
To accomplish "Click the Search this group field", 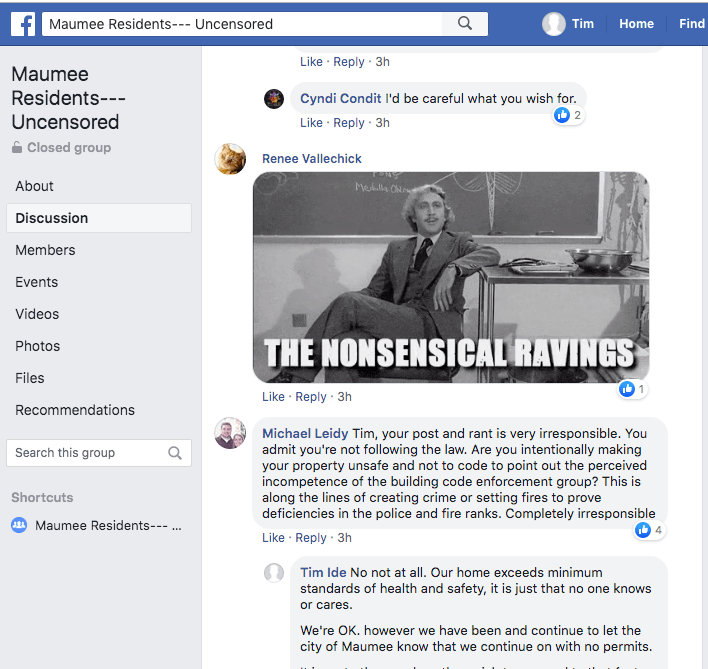I will 88,453.
